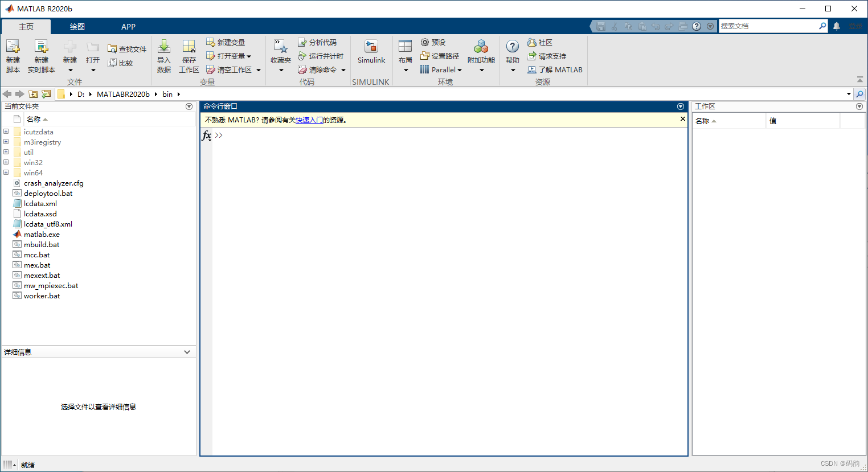Click the fx function browser icon
This screenshot has height=472, width=868.
[206, 136]
